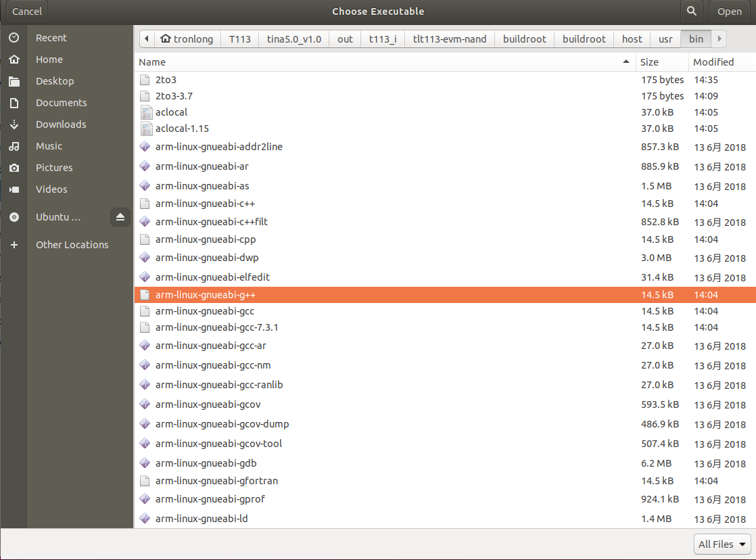Cancel the executable selection dialog
Image resolution: width=756 pixels, height=560 pixels.
(26, 11)
